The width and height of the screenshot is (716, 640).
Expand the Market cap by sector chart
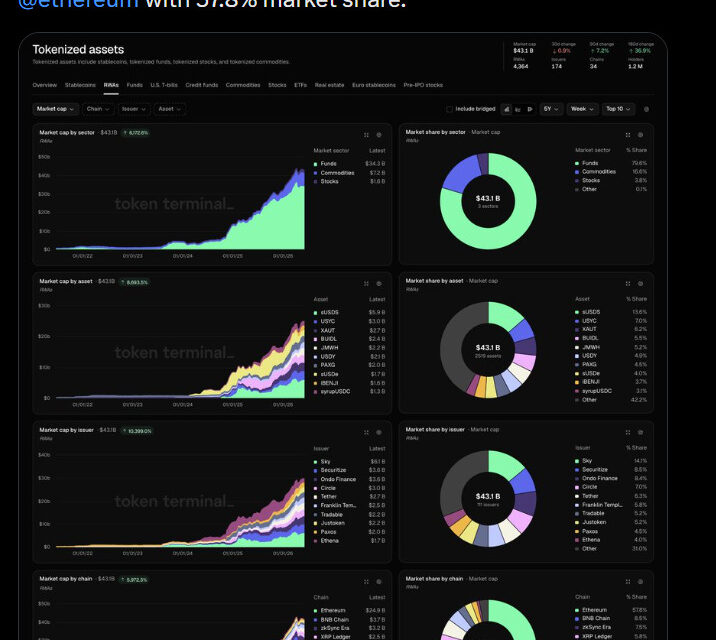[x=366, y=135]
